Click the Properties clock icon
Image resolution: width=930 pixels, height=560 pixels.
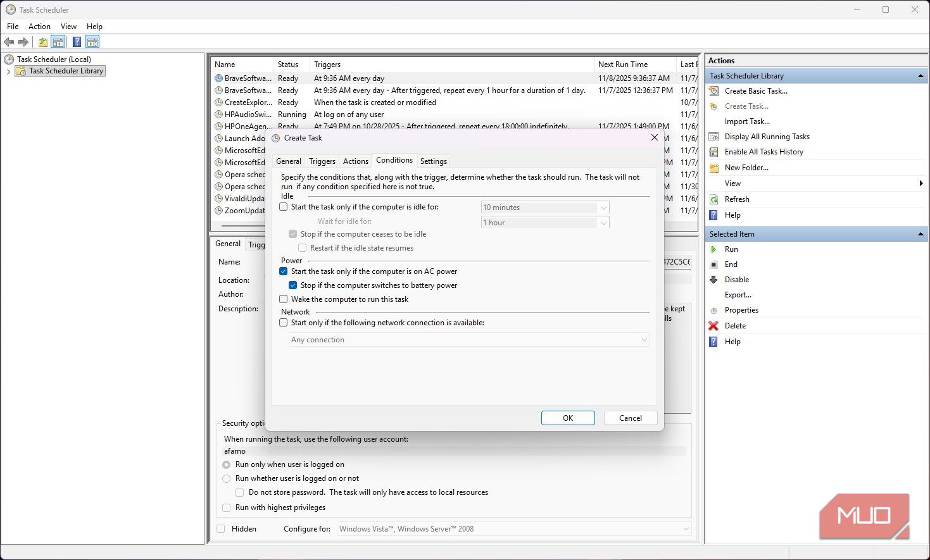(714, 311)
